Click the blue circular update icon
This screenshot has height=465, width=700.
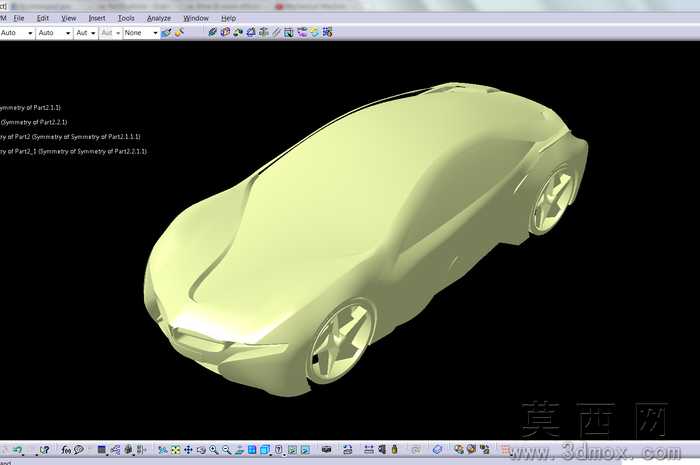pos(438,450)
